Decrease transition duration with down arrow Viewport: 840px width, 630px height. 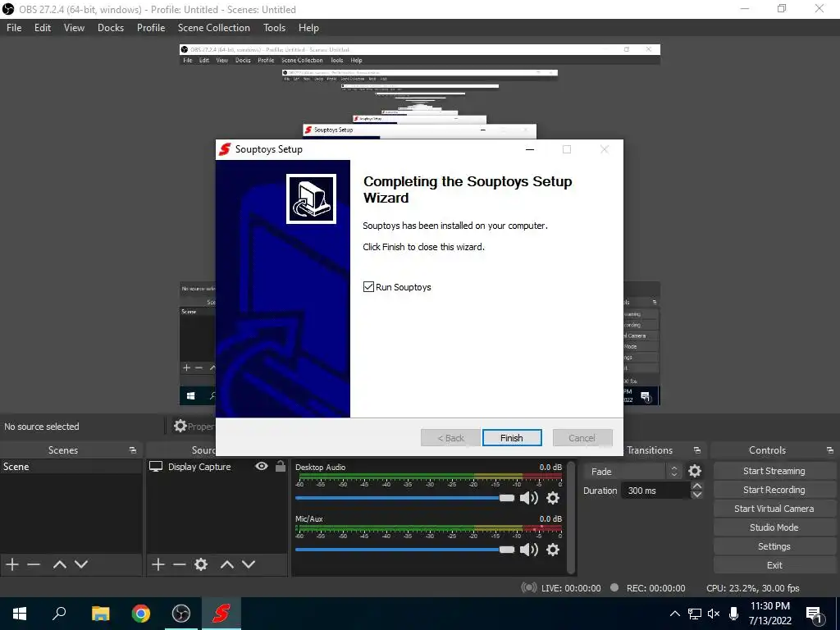click(696, 495)
